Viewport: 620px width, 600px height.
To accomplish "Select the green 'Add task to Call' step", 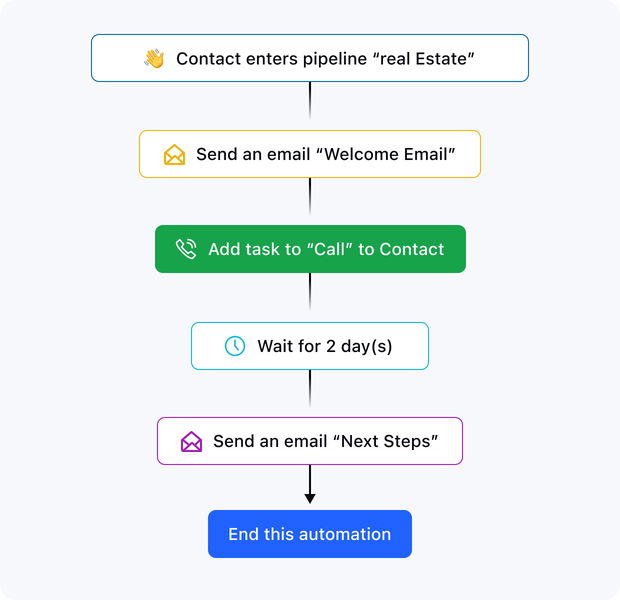I will [x=310, y=249].
